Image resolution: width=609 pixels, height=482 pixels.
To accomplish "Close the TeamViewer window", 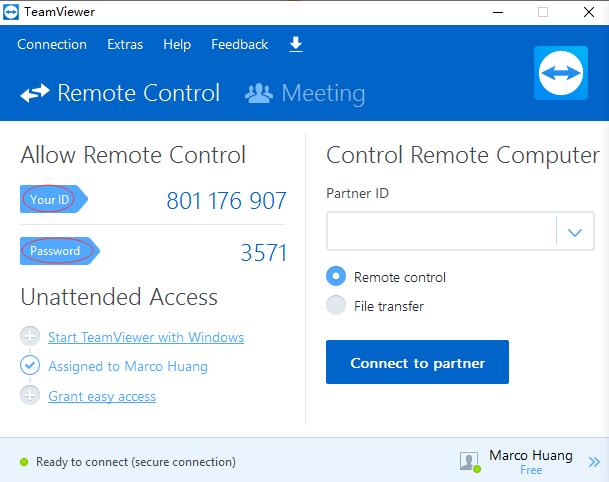I will pyautogui.click(x=589, y=12).
